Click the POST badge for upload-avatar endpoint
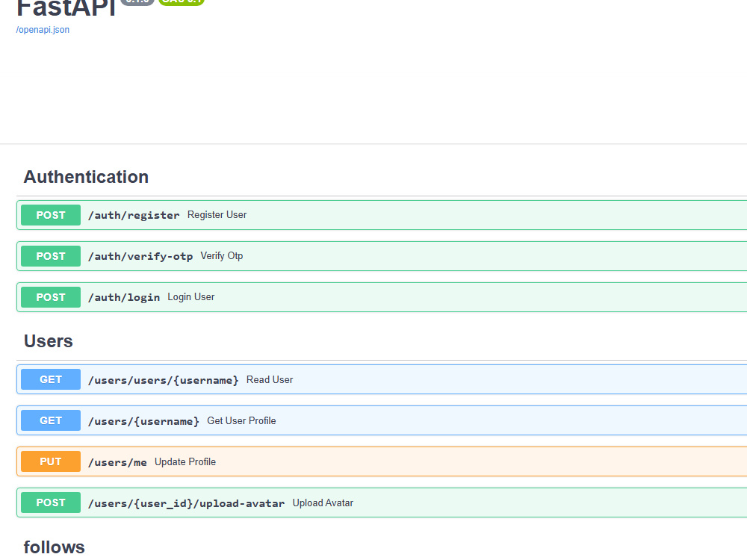747x560 pixels. 51,503
